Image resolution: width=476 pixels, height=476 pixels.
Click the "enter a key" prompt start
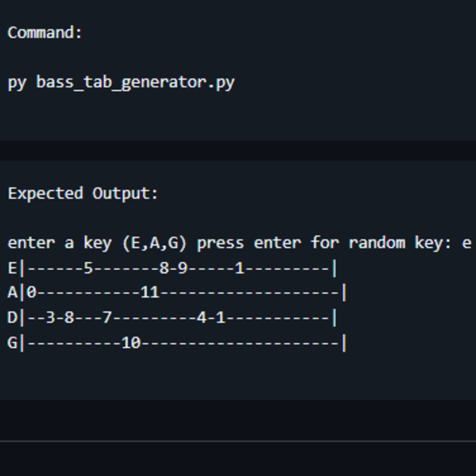pyautogui.click(x=59, y=243)
